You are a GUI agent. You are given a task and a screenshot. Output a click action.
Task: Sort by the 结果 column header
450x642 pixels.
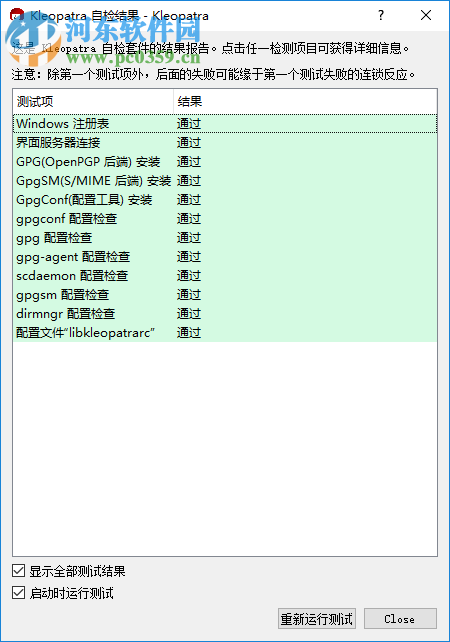click(x=305, y=102)
